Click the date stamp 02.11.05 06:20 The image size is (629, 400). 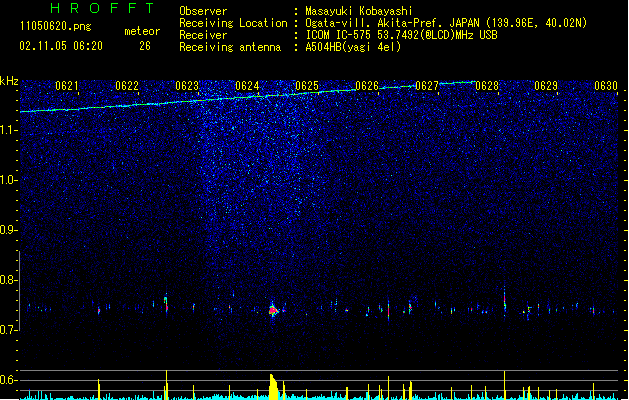click(x=61, y=46)
